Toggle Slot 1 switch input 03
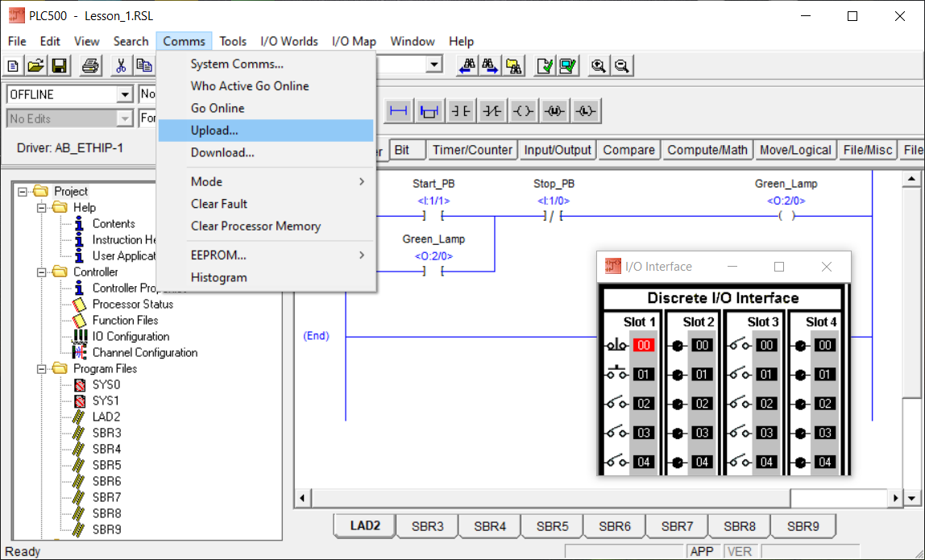This screenshot has height=560, width=925. click(x=617, y=433)
